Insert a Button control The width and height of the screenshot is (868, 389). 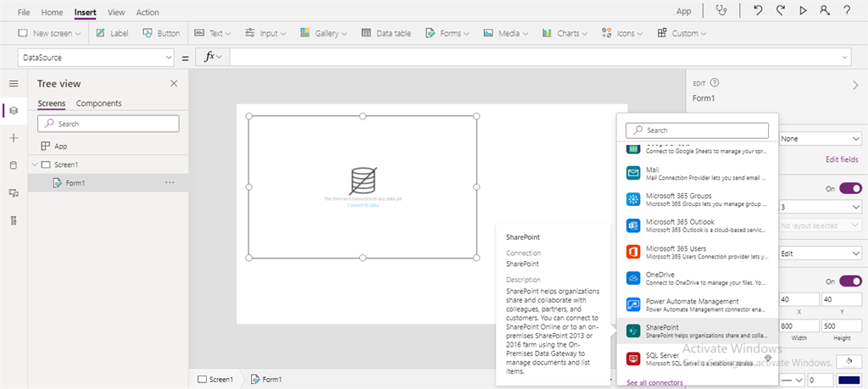click(161, 33)
